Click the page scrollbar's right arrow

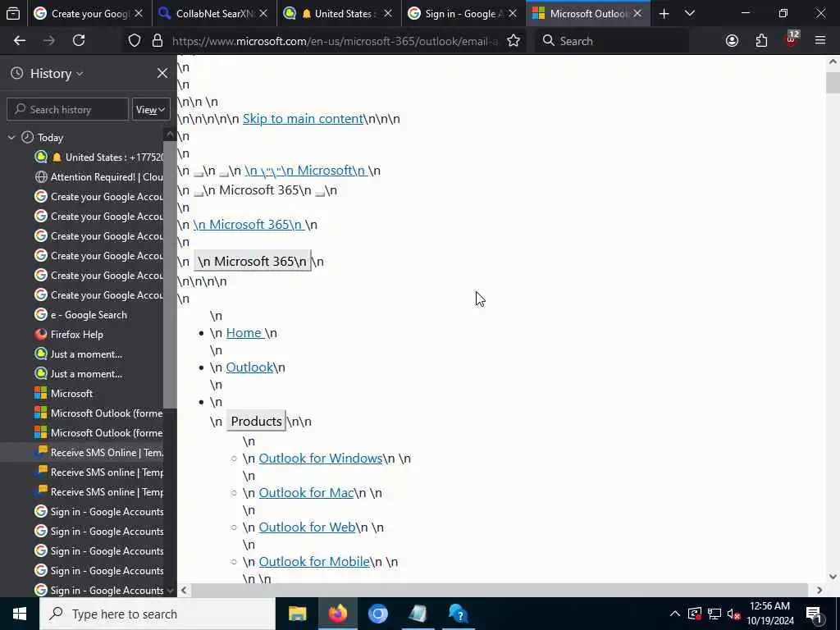click(x=819, y=591)
